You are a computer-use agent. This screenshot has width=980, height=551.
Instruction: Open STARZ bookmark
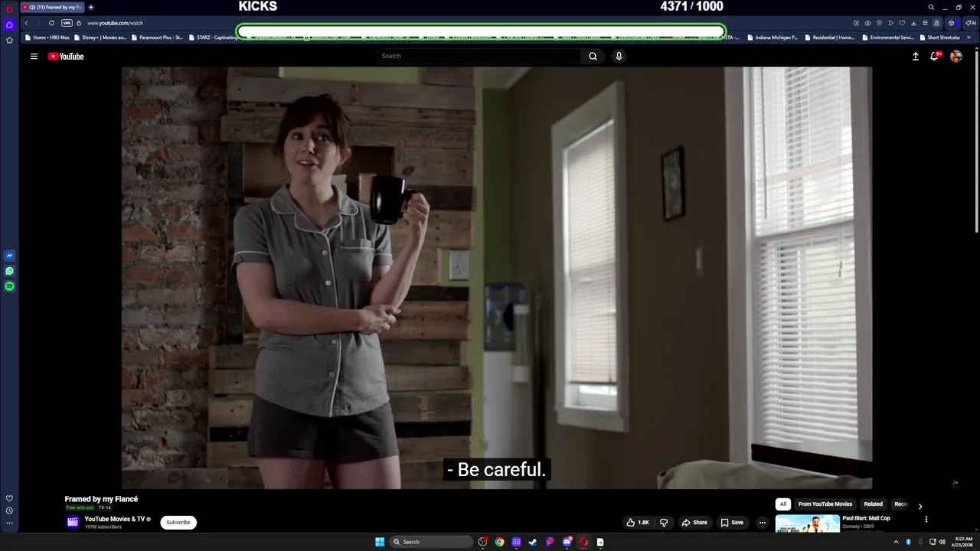point(213,37)
